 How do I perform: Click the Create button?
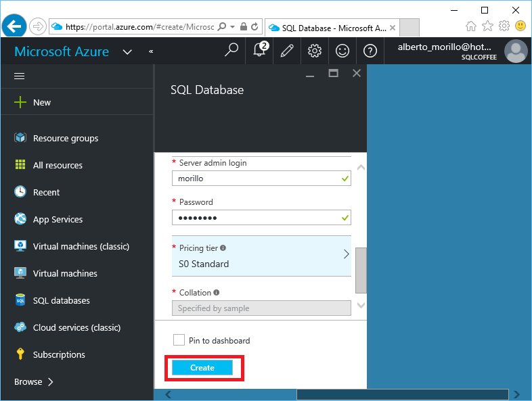pos(202,368)
